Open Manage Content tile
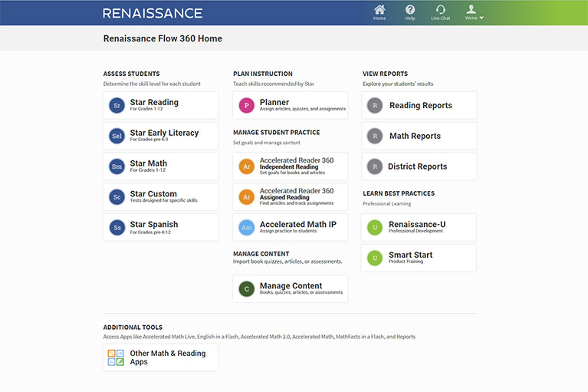The image size is (588, 392). (x=291, y=289)
